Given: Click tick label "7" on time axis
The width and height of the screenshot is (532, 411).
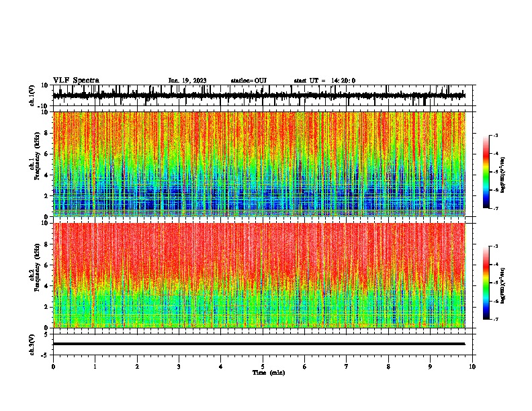Looking at the screenshot, I should coord(347,367).
